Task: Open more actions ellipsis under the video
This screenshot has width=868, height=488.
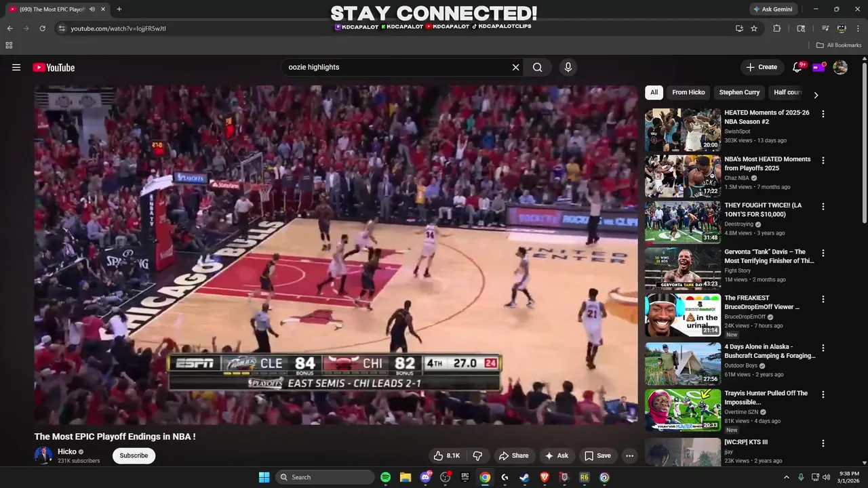Action: pos(629,455)
